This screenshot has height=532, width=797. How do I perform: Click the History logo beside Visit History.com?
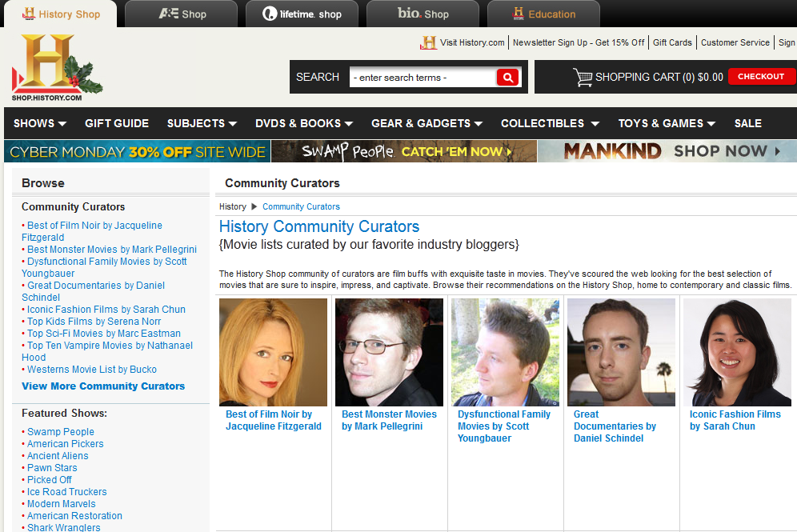coord(429,43)
